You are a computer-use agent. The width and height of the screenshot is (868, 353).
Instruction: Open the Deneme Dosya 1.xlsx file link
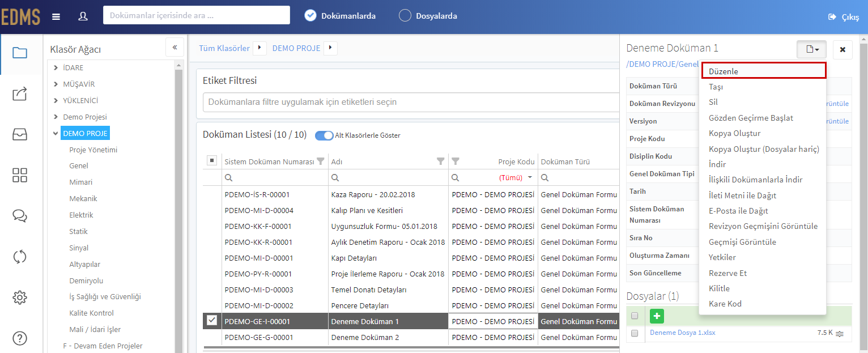(682, 333)
